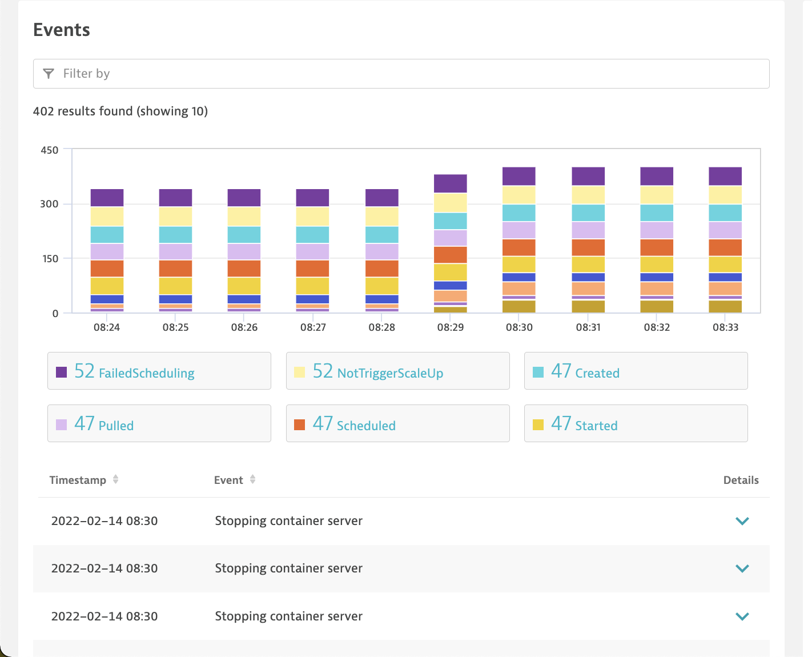Image resolution: width=812 pixels, height=657 pixels.
Task: Toggle the Created legend card
Action: [636, 371]
